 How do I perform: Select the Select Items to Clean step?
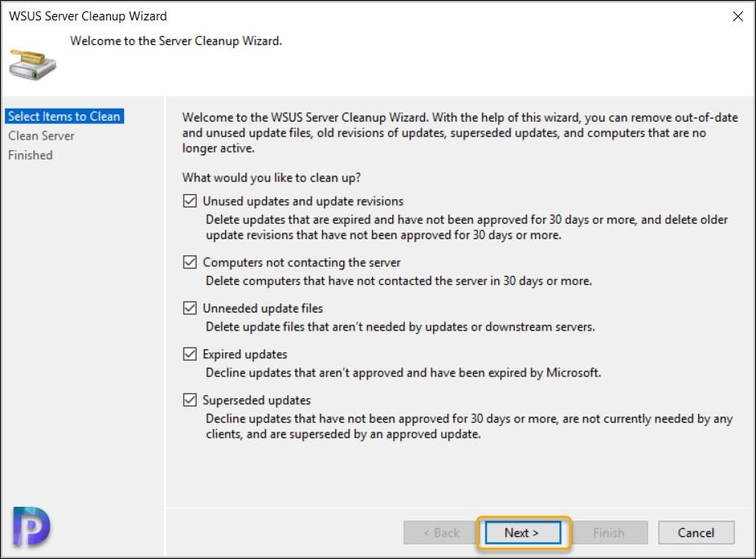click(64, 116)
